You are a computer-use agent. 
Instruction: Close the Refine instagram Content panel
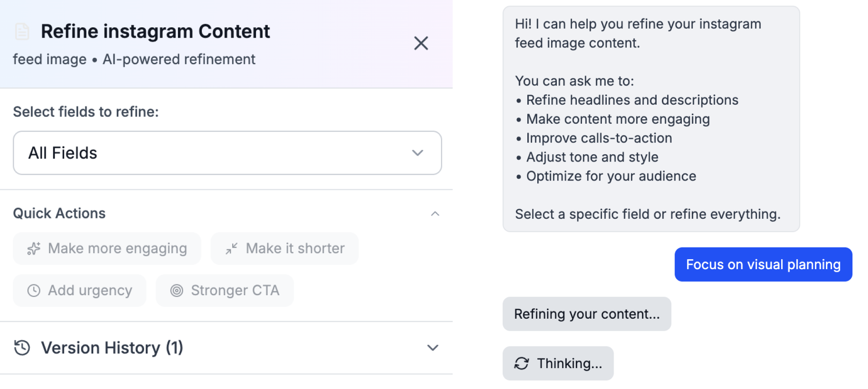[421, 43]
